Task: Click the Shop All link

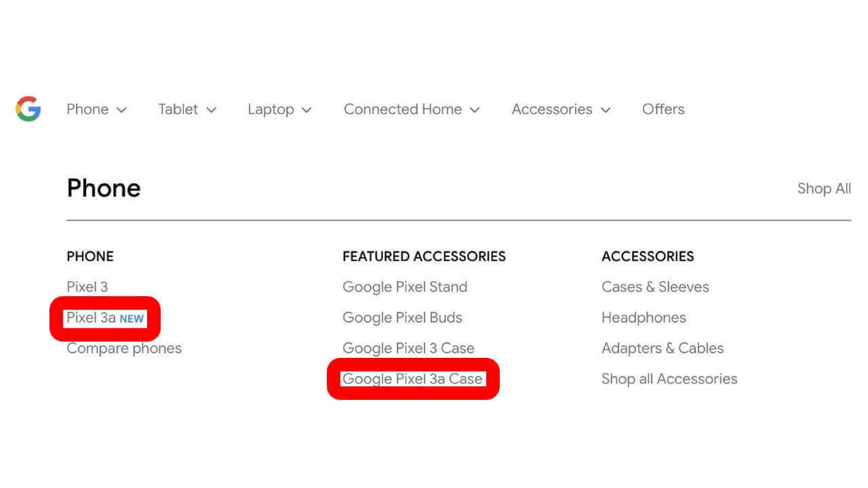Action: (x=823, y=188)
